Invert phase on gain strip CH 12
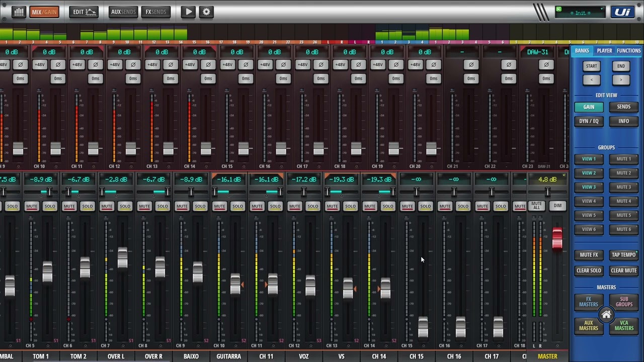The image size is (644, 362). point(133,64)
